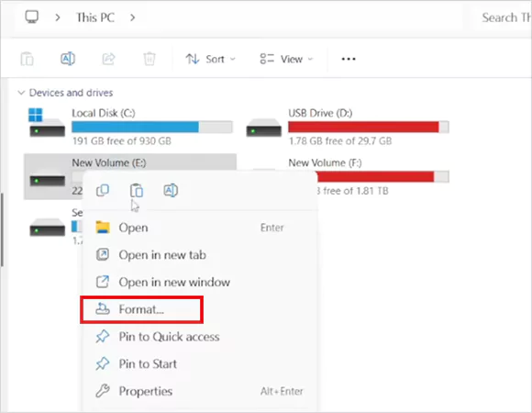Click This PC in the breadcrumb
This screenshot has width=532, height=413.
coord(95,17)
